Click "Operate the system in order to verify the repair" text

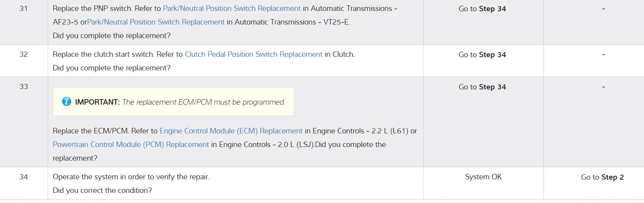click(131, 177)
